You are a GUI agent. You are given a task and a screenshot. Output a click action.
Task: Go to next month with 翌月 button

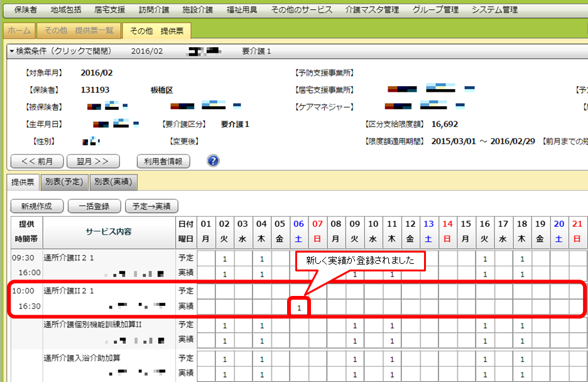tap(92, 161)
